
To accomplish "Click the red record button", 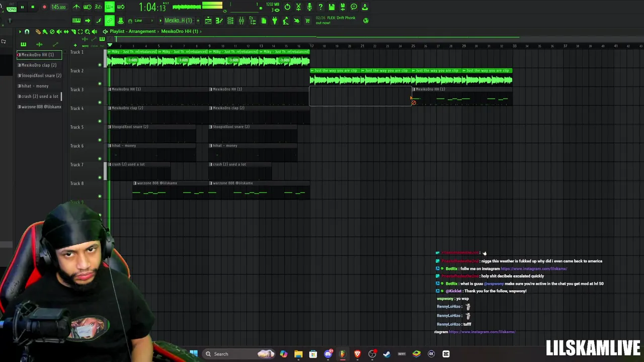I will point(44,7).
